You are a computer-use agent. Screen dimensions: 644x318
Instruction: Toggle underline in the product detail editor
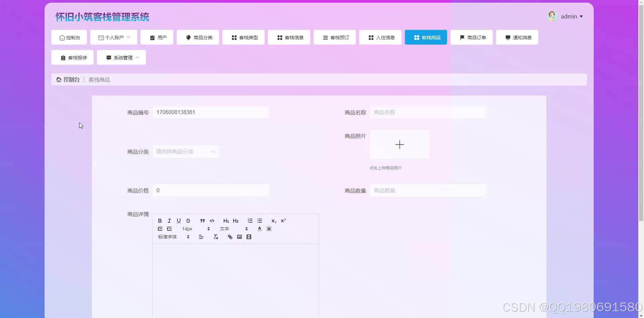(x=179, y=221)
